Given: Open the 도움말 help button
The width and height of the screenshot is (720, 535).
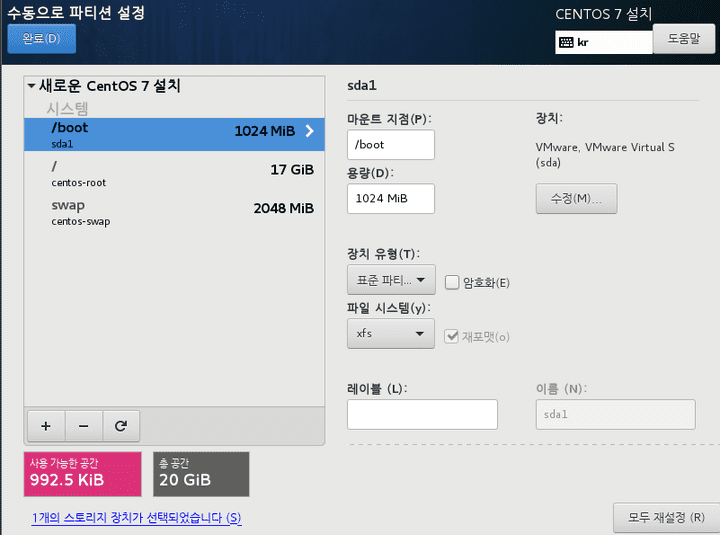Looking at the screenshot, I should pos(684,39).
